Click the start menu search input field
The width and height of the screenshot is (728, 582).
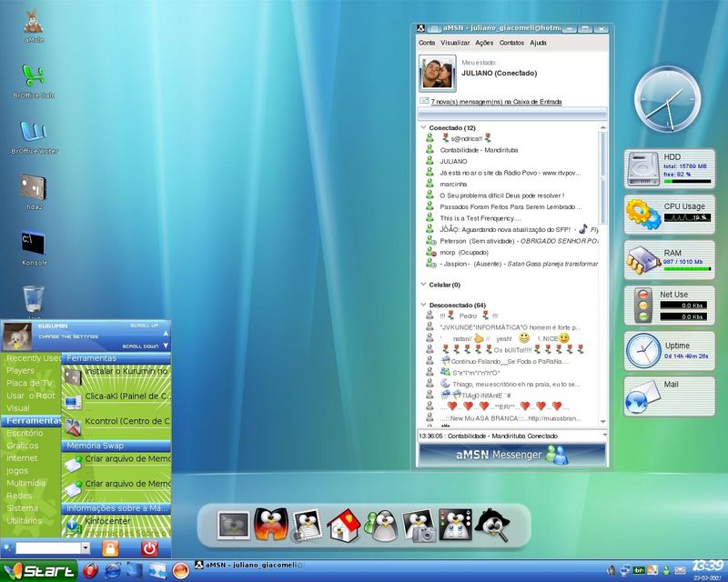coord(48,548)
